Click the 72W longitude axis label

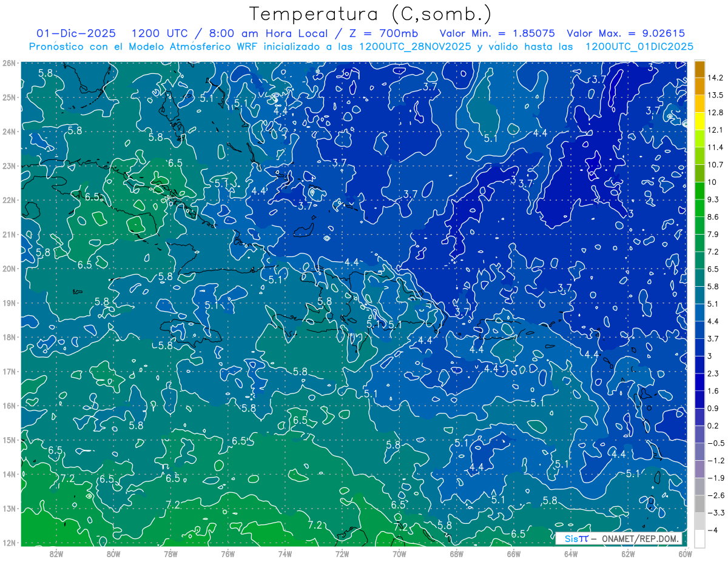click(x=342, y=554)
